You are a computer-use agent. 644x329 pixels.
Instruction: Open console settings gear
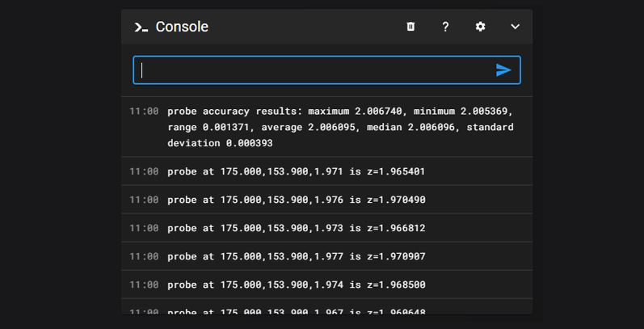(480, 27)
